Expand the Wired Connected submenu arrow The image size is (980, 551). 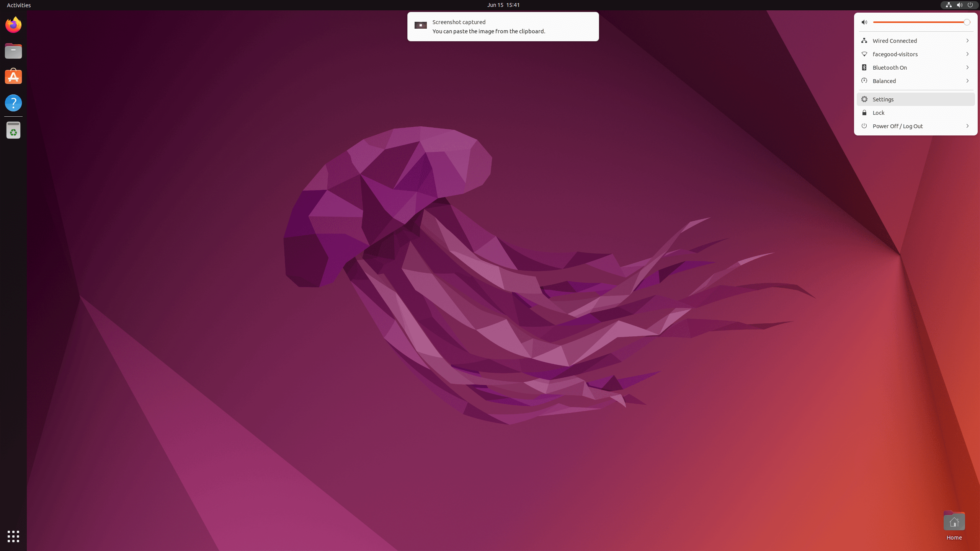[967, 41]
